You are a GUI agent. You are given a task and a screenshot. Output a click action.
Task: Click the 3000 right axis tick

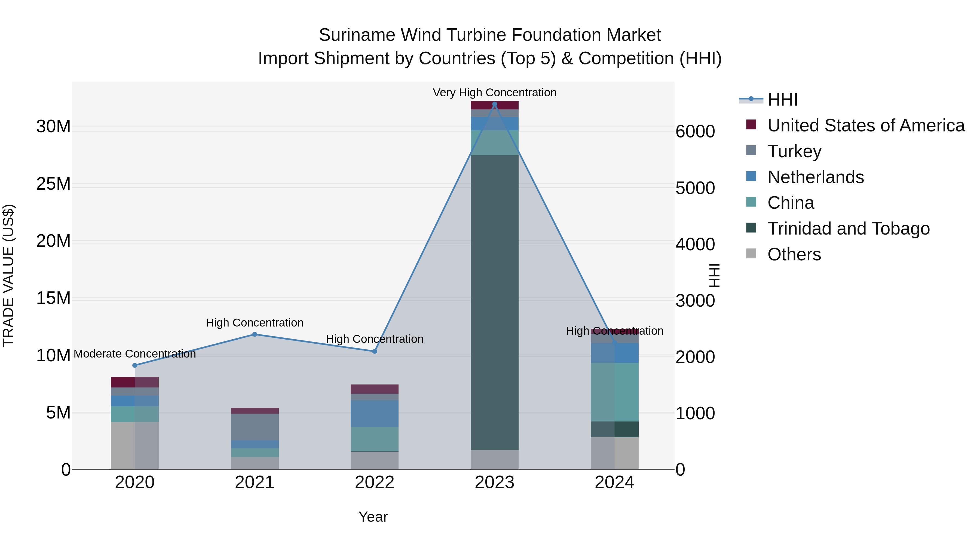[695, 301]
